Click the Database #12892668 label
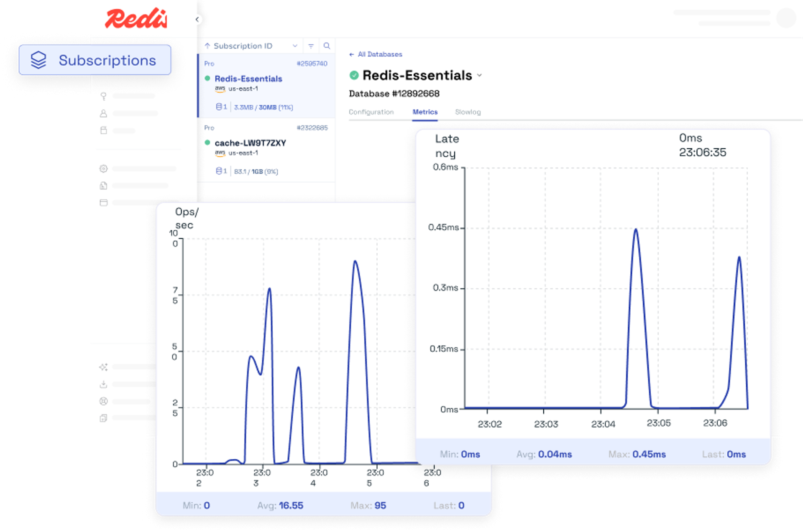Viewport: 803px width, 532px height. (x=394, y=94)
